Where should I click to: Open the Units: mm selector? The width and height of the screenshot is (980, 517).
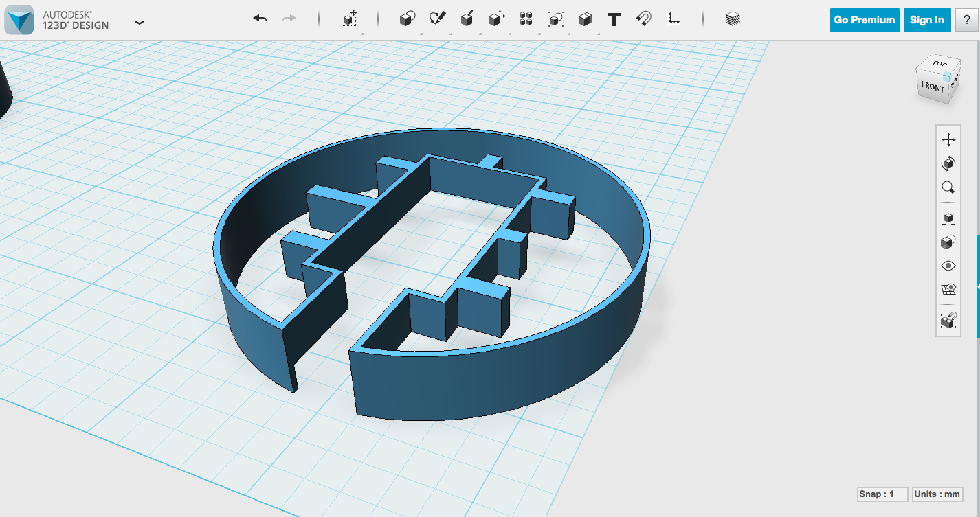tap(937, 494)
